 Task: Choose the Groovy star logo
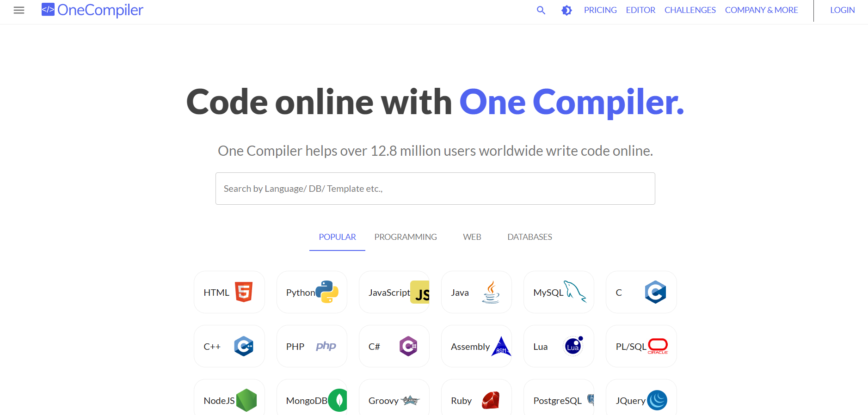coord(410,400)
